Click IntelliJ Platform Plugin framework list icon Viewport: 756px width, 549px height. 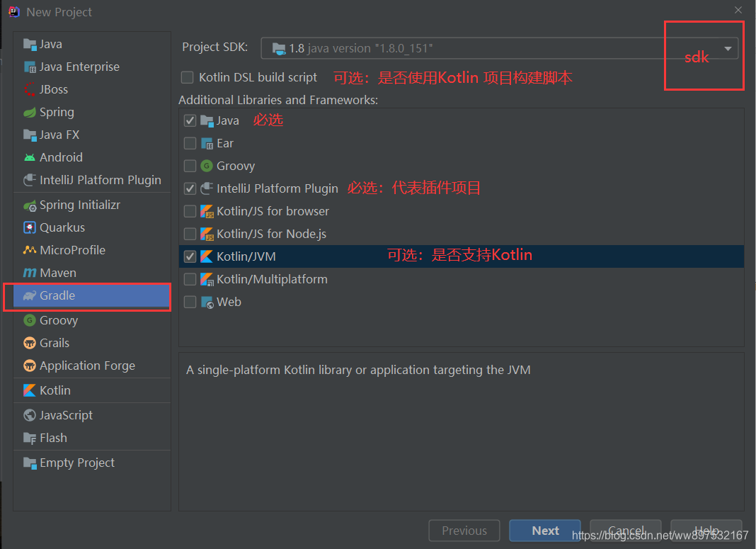coord(207,188)
